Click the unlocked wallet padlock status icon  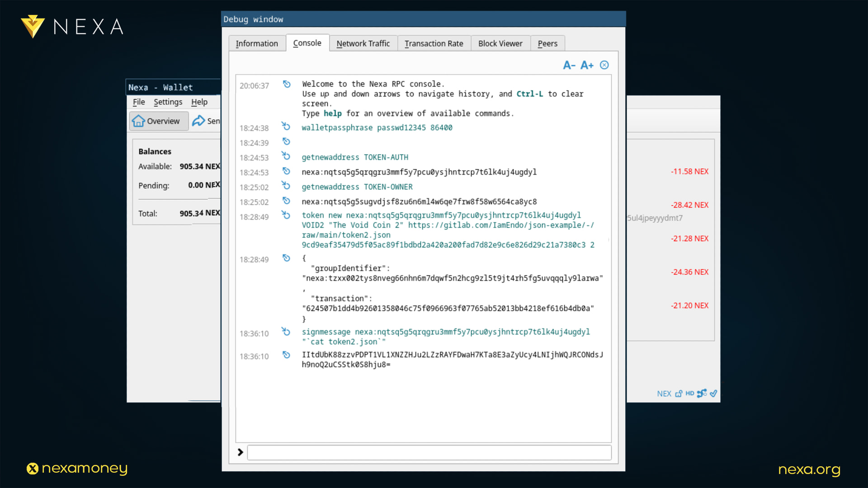[x=679, y=394]
